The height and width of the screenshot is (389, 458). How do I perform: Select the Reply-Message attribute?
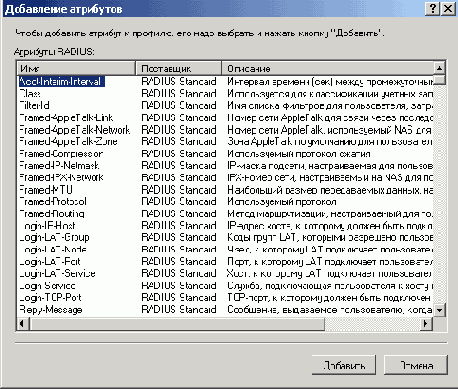click(x=51, y=310)
